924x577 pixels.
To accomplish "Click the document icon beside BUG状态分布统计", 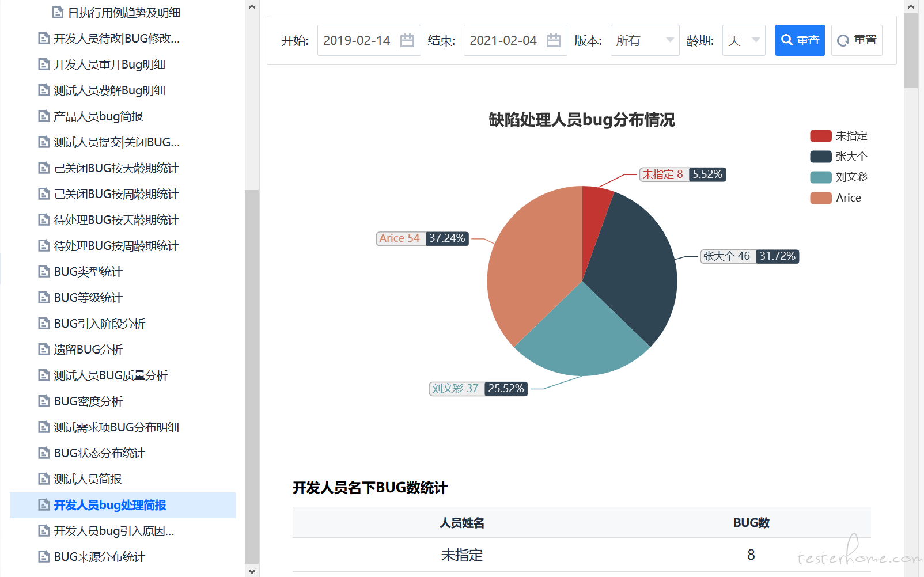I will 44,453.
